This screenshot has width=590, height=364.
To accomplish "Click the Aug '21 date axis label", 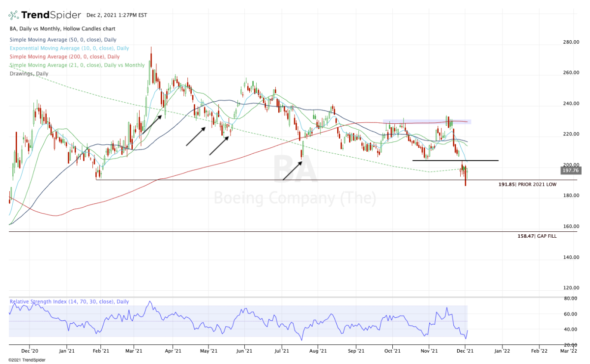I will pyautogui.click(x=319, y=351).
